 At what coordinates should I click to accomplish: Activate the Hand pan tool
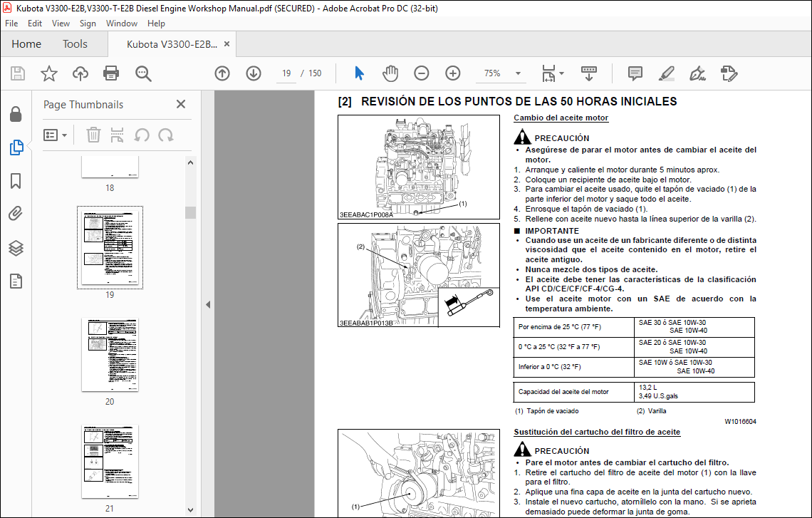tap(390, 73)
